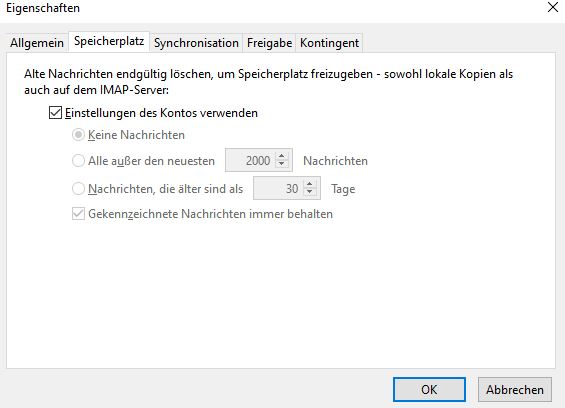Image resolution: width=565 pixels, height=408 pixels.
Task: Confirm with the OK button
Action: [x=429, y=389]
